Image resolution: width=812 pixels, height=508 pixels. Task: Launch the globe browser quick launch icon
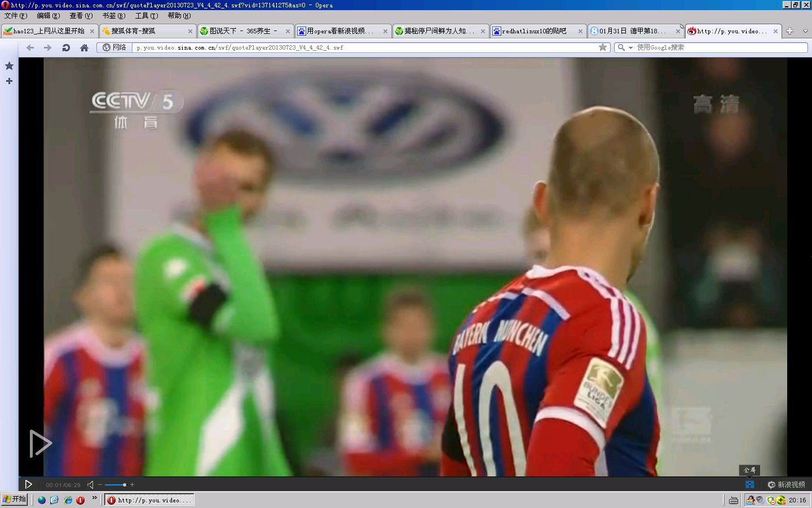click(x=42, y=500)
